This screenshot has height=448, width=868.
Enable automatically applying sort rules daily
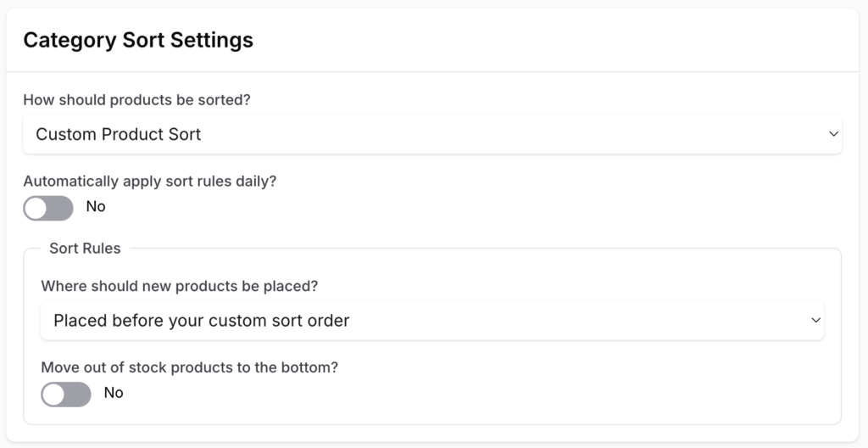(x=48, y=208)
